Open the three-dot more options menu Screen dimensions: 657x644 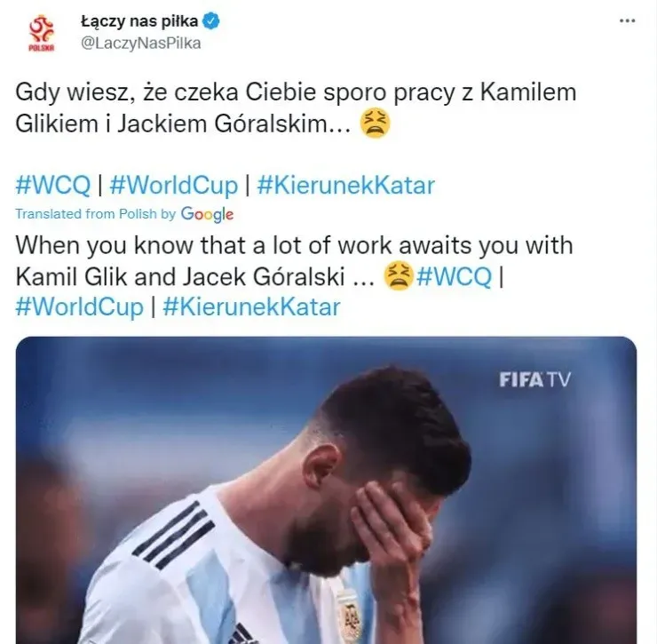(x=627, y=20)
